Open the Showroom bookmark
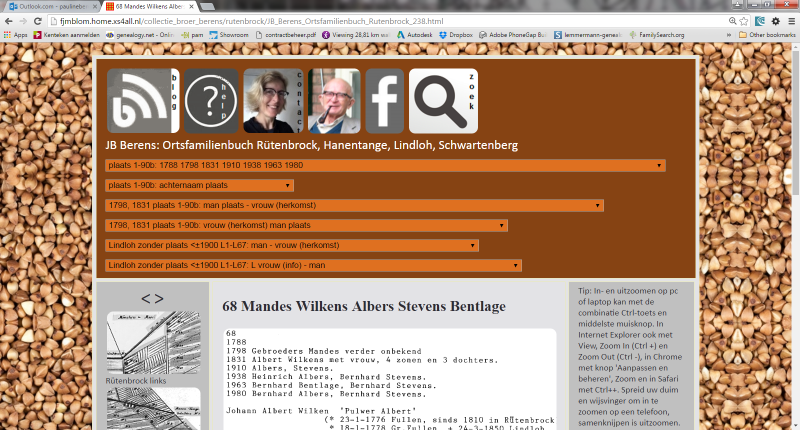The image size is (800, 430). 229,35
